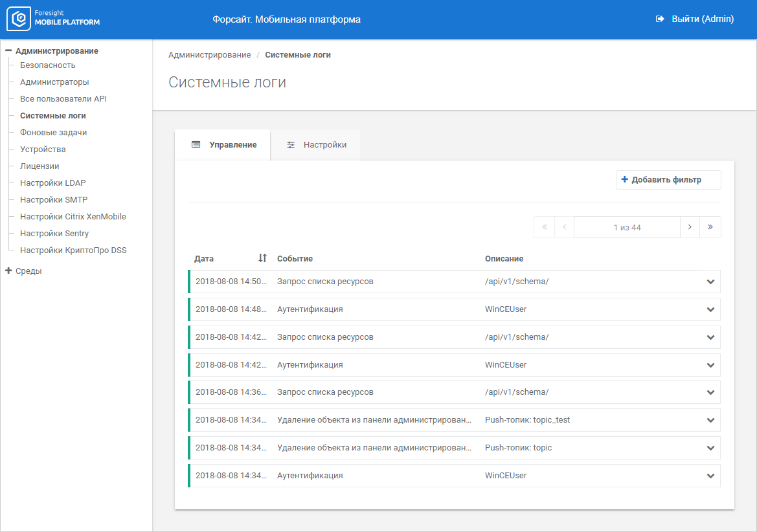This screenshot has height=532, width=757.
Task: Jump to last page double-arrow
Action: (710, 227)
